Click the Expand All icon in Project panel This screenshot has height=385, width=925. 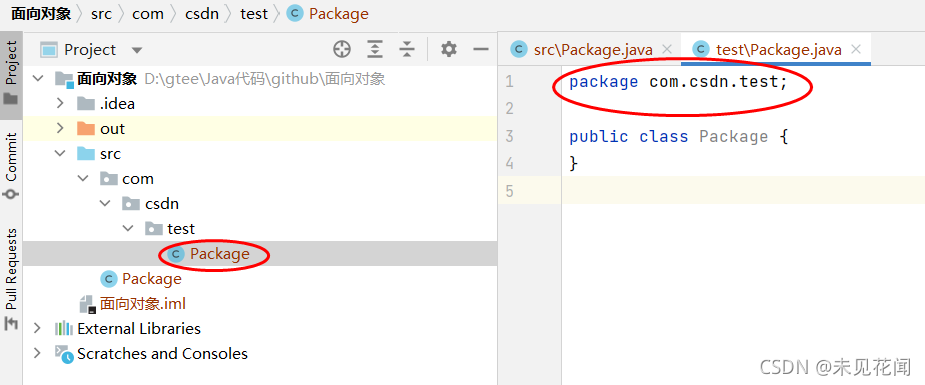point(375,50)
